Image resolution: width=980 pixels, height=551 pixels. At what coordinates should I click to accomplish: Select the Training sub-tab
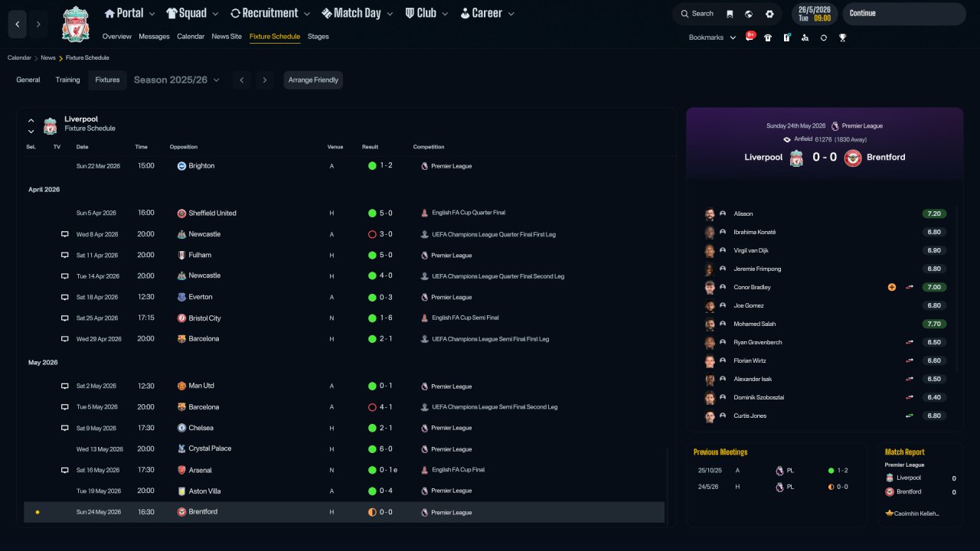coord(67,80)
